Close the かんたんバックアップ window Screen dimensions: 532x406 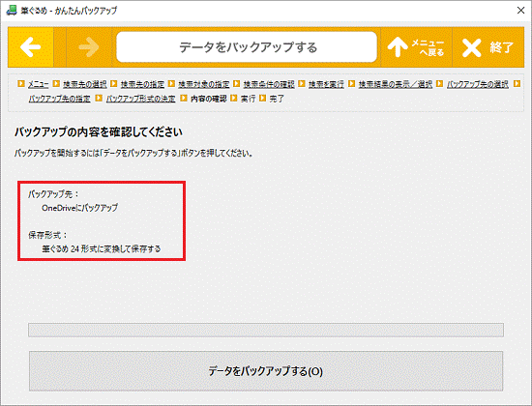click(520, 11)
